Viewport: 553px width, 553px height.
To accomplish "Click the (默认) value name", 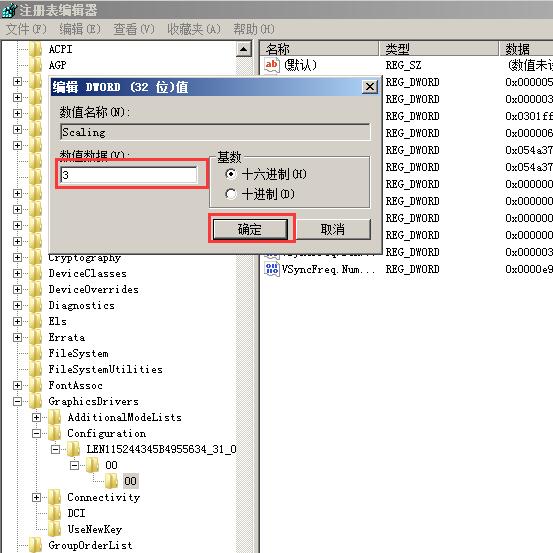I will pyautogui.click(x=300, y=65).
